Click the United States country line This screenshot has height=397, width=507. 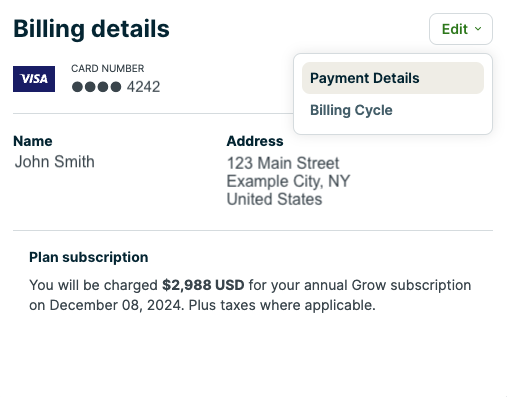(x=274, y=199)
